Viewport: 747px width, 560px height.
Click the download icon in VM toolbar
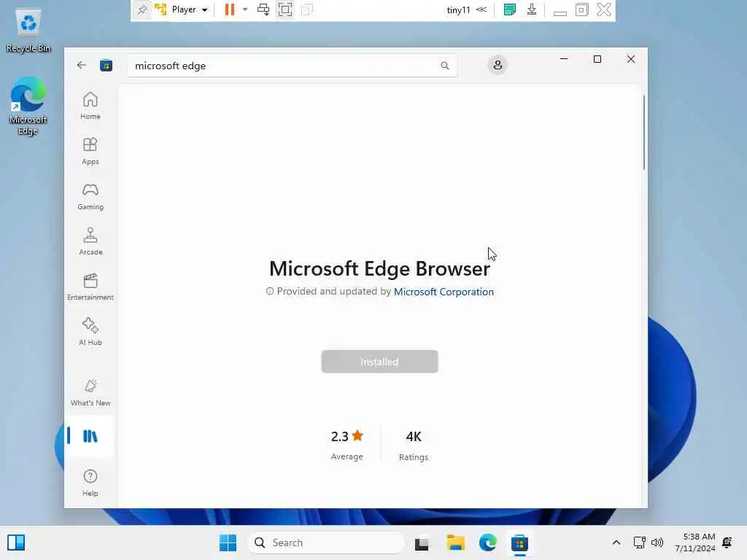click(532, 9)
